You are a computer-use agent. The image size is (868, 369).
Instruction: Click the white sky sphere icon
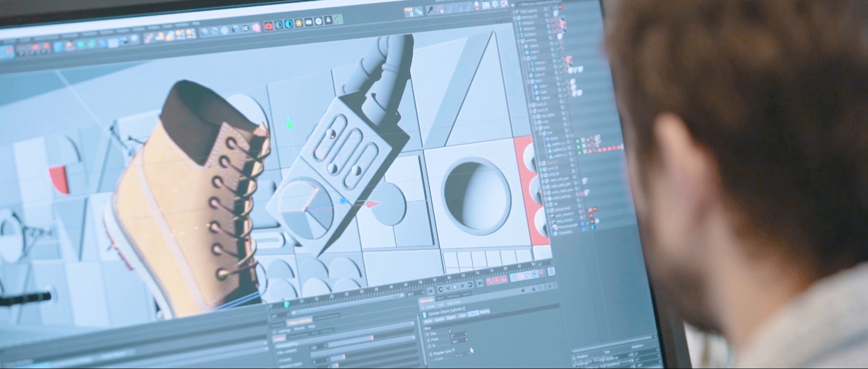[x=319, y=21]
